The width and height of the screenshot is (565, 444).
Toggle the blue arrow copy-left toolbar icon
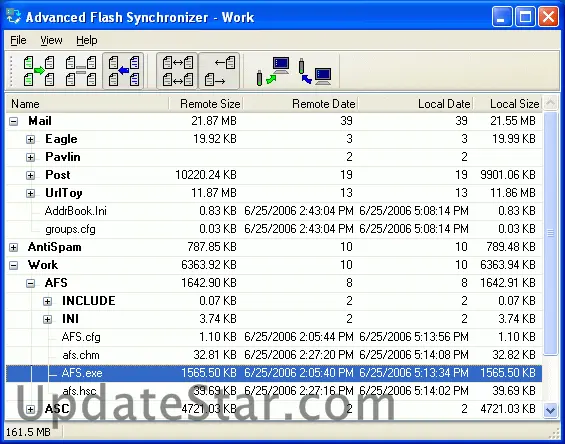point(124,71)
